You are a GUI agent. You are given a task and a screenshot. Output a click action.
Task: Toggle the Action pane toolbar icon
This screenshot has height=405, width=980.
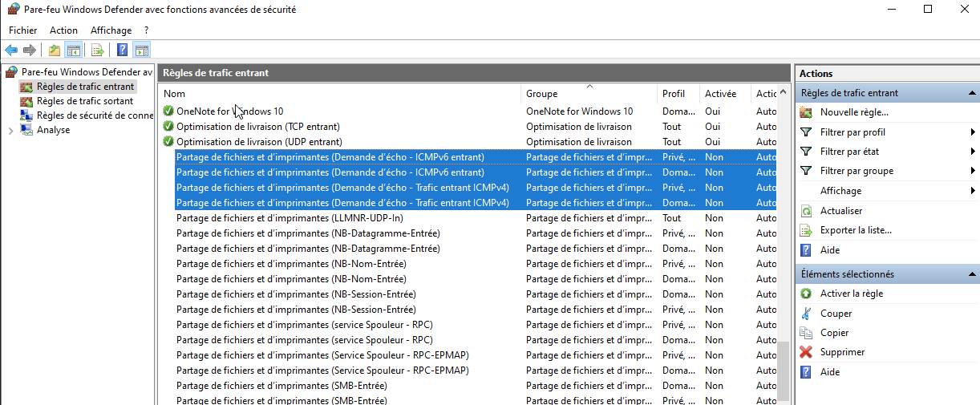[x=141, y=51]
